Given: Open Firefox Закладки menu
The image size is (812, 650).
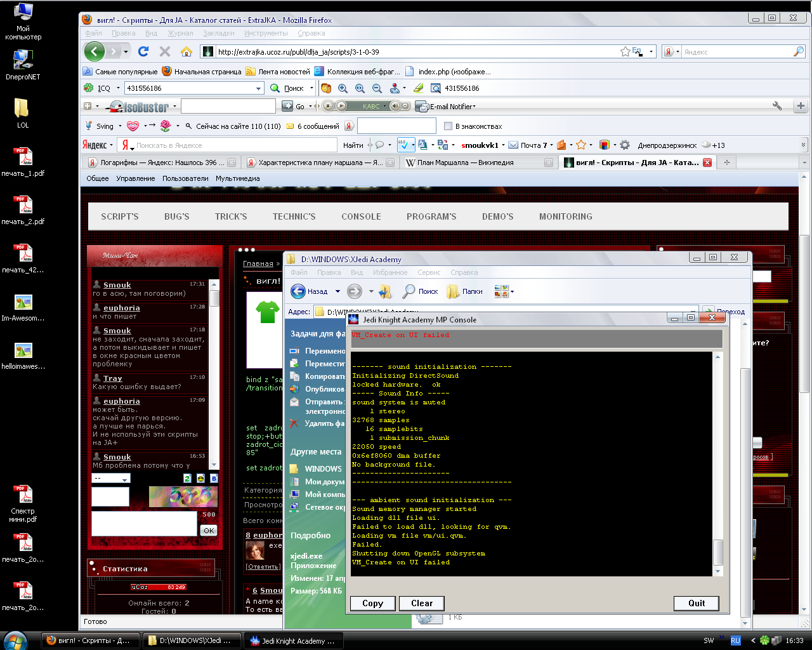Looking at the screenshot, I should 219,33.
